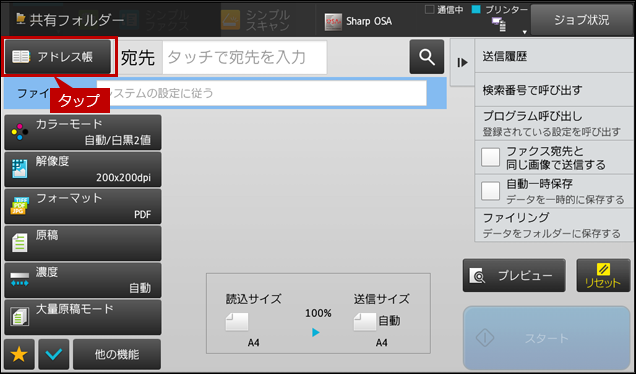Enable 自動一時保存 checkbox
Viewport: 636px width, 374px height.
click(x=490, y=191)
